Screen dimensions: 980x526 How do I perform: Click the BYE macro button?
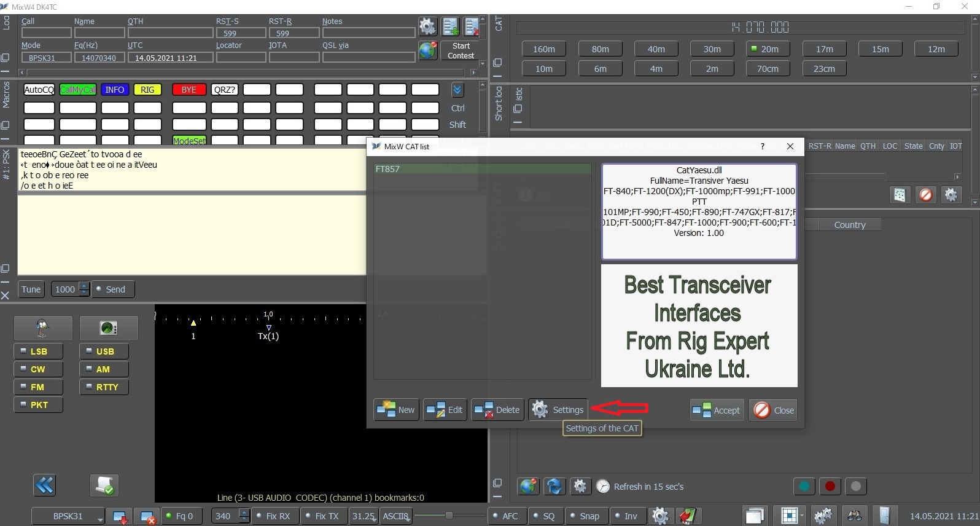[189, 90]
